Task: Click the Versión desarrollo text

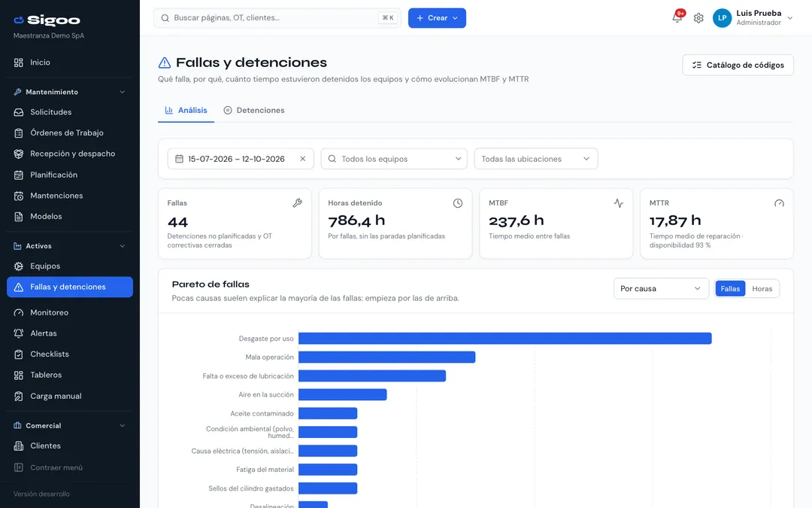Action: click(41, 494)
